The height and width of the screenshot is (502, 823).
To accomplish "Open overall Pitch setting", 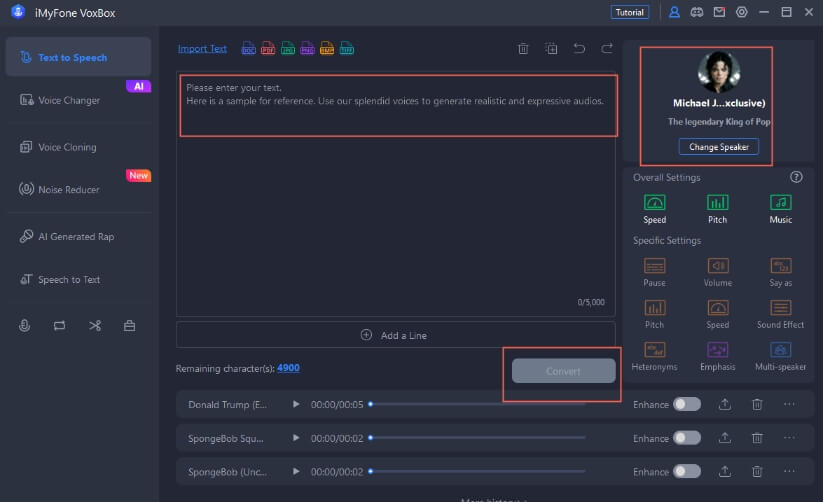I will click(718, 209).
